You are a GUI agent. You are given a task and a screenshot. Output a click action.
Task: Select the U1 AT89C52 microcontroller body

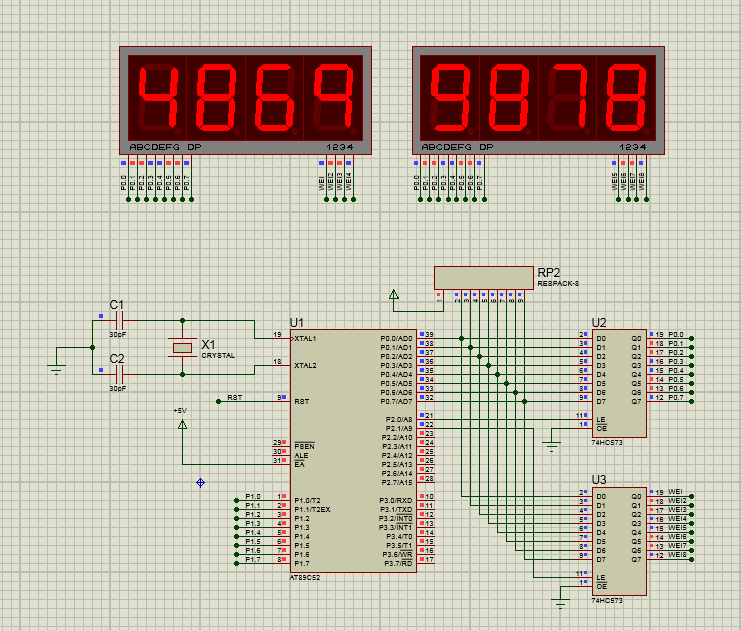pos(353,451)
